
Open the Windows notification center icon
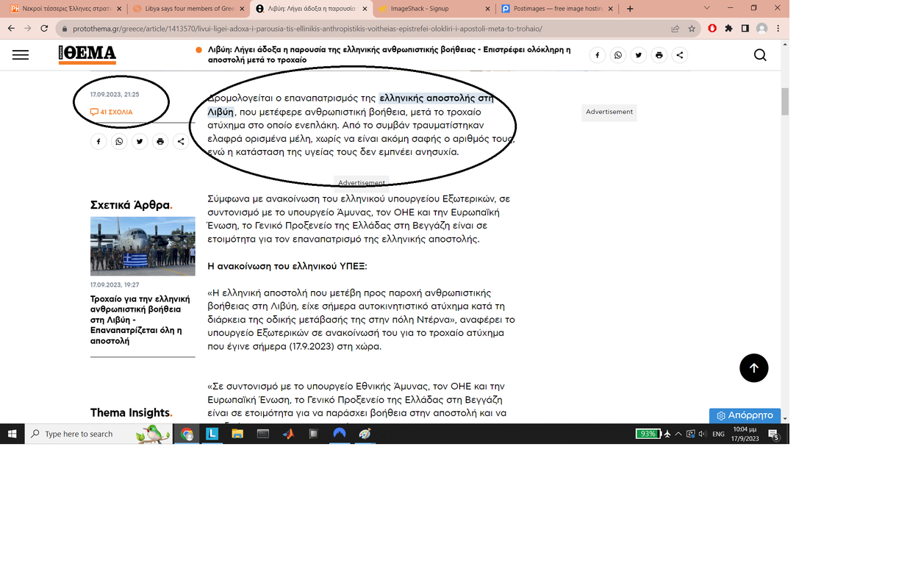(774, 434)
